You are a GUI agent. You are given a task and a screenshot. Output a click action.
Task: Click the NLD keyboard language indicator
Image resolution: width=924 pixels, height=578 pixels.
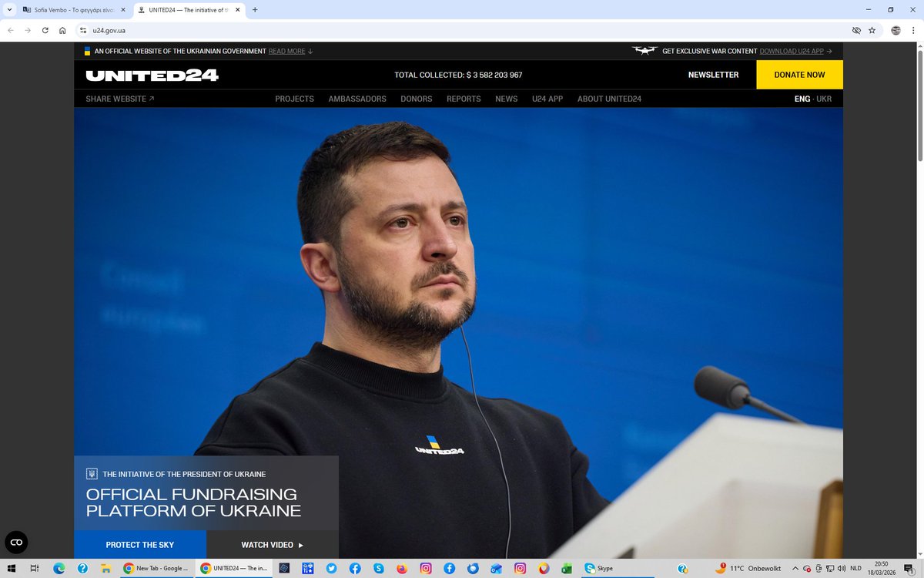[855, 568]
